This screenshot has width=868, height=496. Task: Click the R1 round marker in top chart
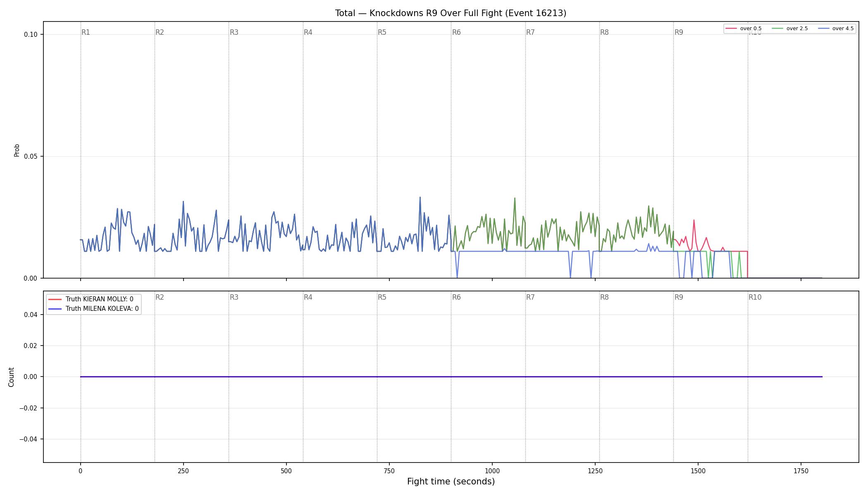[x=86, y=32]
